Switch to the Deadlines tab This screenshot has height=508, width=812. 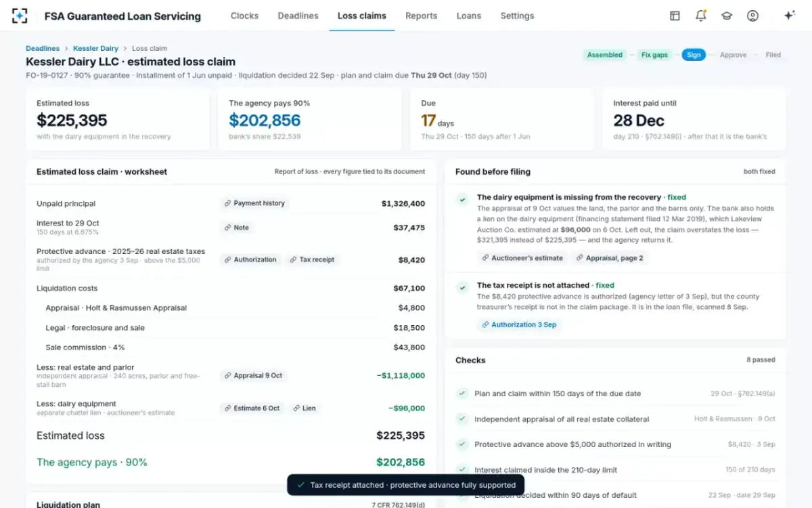[x=298, y=16]
